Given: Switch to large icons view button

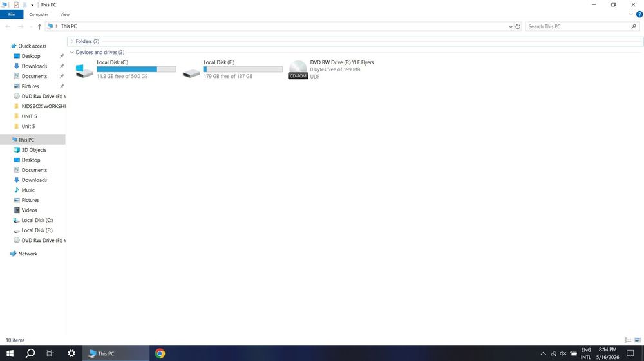Looking at the screenshot, I should 638,340.
